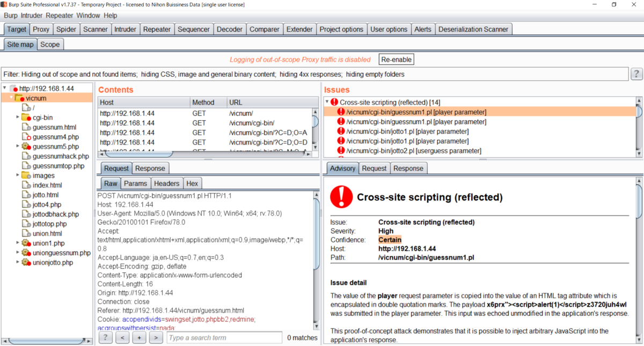
Task: Sort contents by URL column header
Action: 273,102
